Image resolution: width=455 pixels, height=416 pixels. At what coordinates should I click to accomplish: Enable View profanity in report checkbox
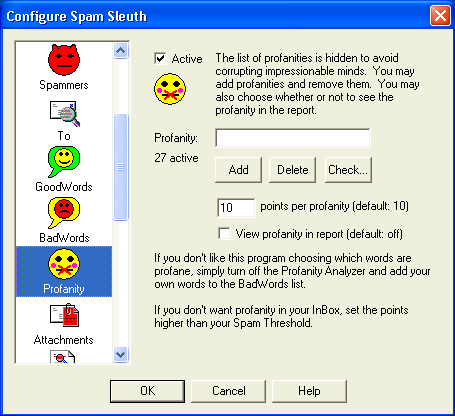224,233
